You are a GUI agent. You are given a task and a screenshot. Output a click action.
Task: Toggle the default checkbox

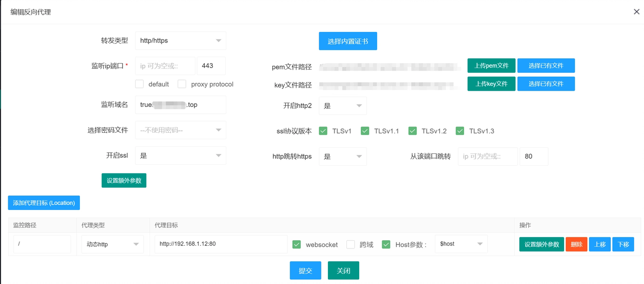pos(139,84)
